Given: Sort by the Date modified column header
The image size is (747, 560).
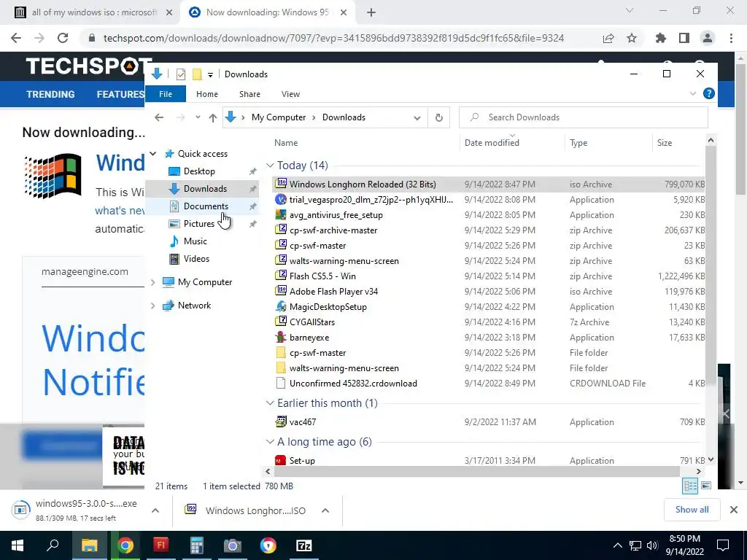Looking at the screenshot, I should tap(492, 143).
